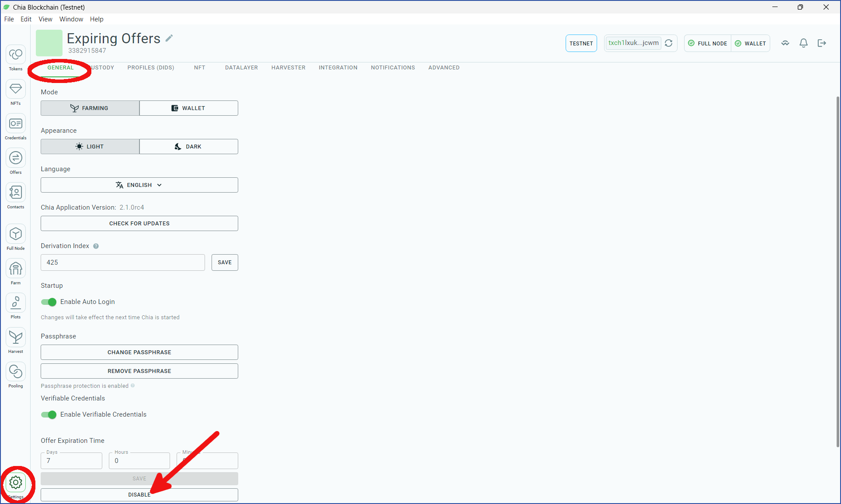Switch to the DataLayer tab
841x504 pixels.
241,68
